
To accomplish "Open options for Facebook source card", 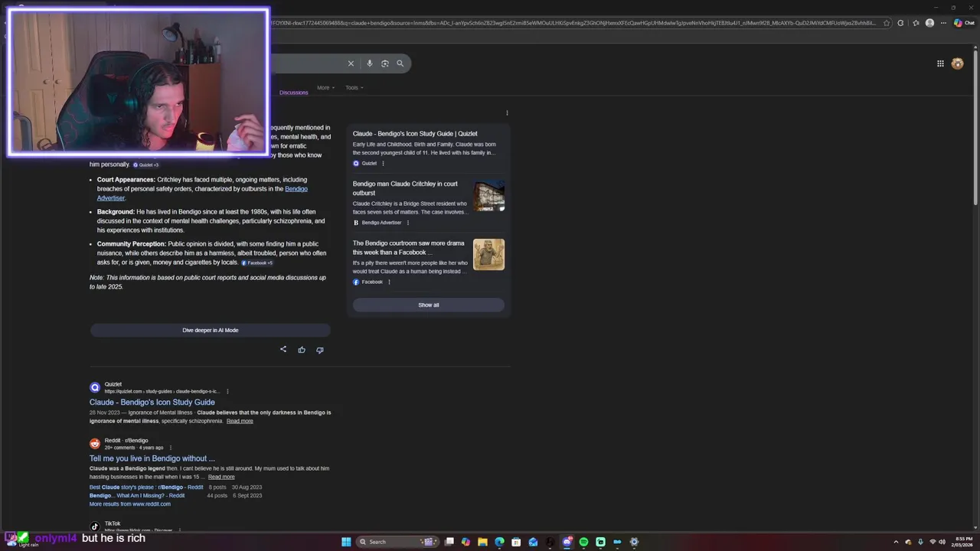I will pyautogui.click(x=389, y=282).
